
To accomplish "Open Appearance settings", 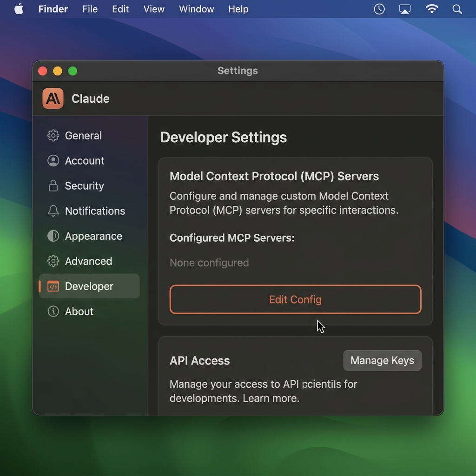I will coord(89,236).
